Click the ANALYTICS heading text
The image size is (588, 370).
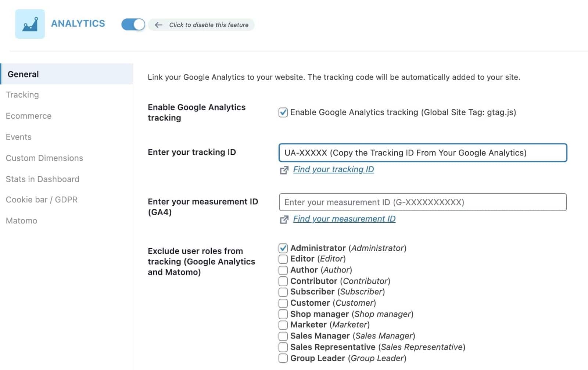(x=78, y=24)
